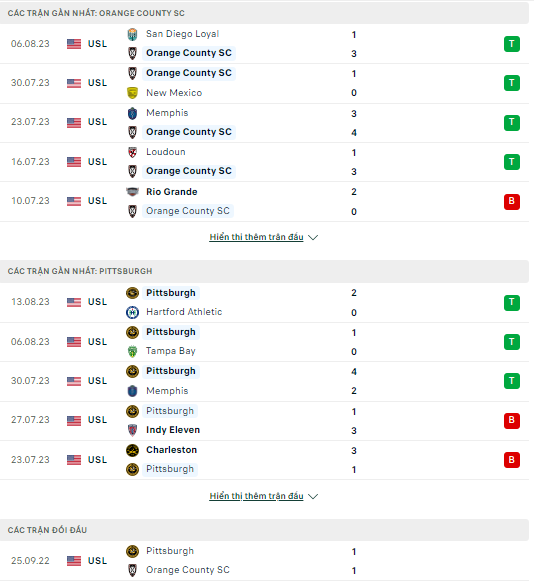The height and width of the screenshot is (582, 534).
Task: Click the red B badge for Rio Grande match
Action: [x=512, y=202]
